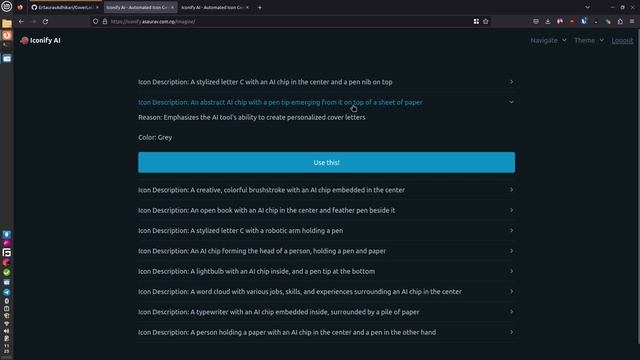Open the browser downloads icon
Screen dimensions: 640x360
click(x=548, y=22)
